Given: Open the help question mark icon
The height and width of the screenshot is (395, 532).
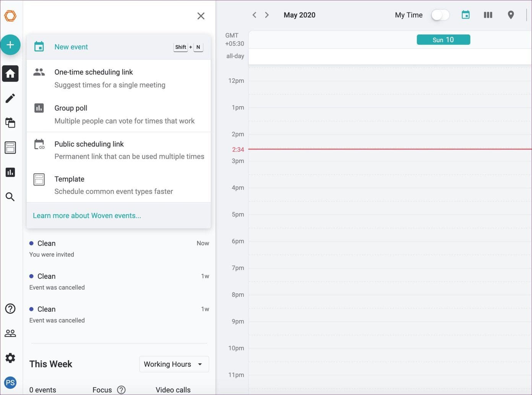Looking at the screenshot, I should coord(10,309).
